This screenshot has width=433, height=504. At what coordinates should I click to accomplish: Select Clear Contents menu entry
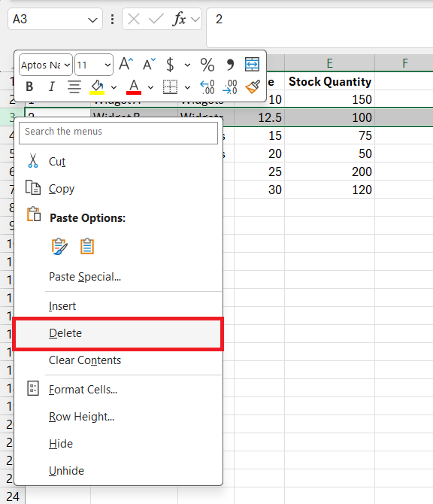pos(118,360)
